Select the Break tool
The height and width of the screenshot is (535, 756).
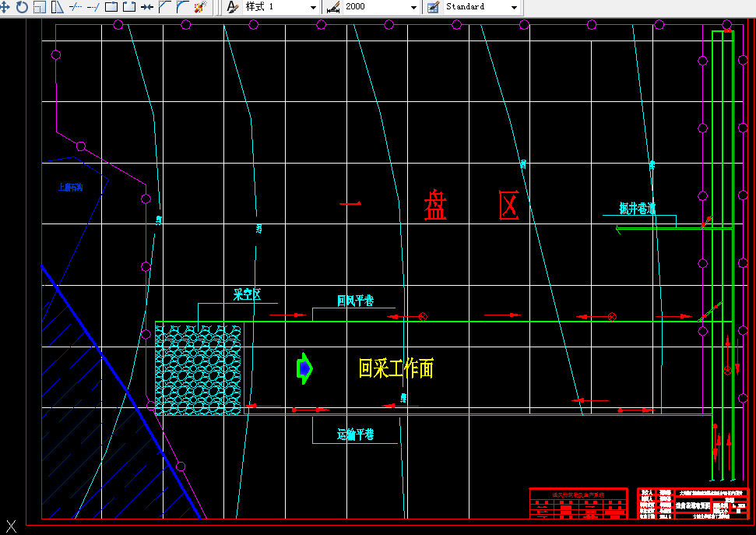tap(128, 7)
